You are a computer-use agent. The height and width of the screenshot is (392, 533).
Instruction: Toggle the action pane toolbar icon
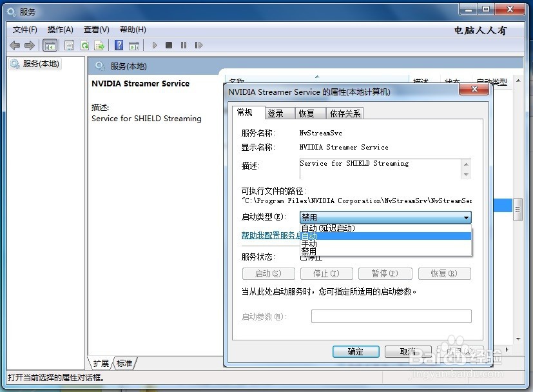[134, 45]
